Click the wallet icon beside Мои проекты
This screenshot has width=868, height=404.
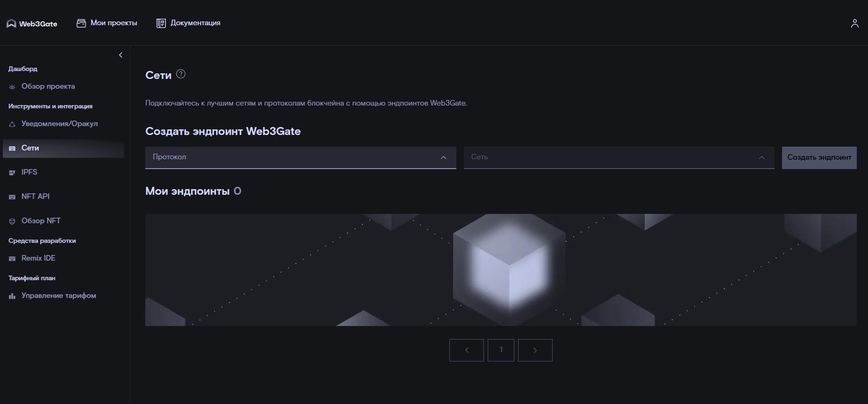pyautogui.click(x=81, y=23)
